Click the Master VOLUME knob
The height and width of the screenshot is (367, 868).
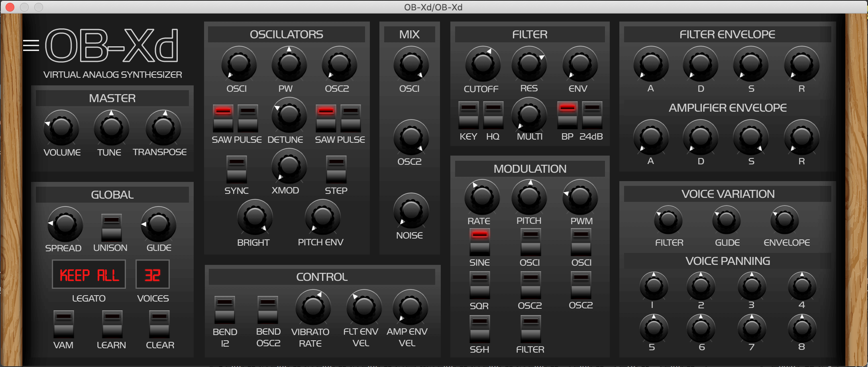(x=61, y=128)
